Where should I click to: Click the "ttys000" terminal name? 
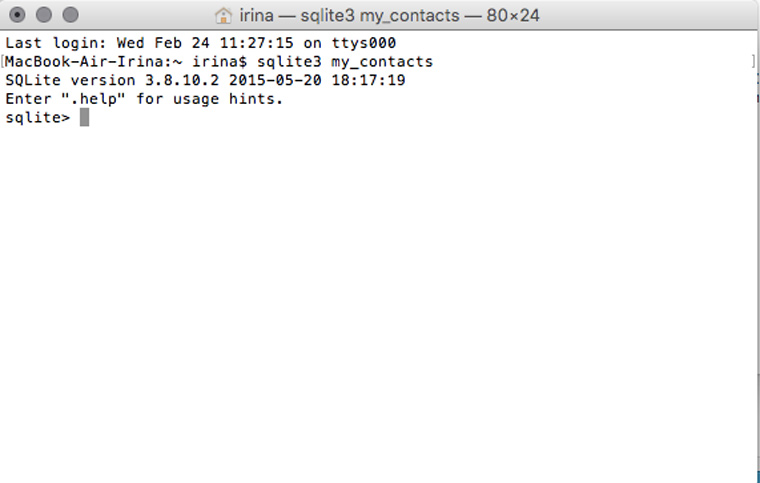pyautogui.click(x=367, y=43)
